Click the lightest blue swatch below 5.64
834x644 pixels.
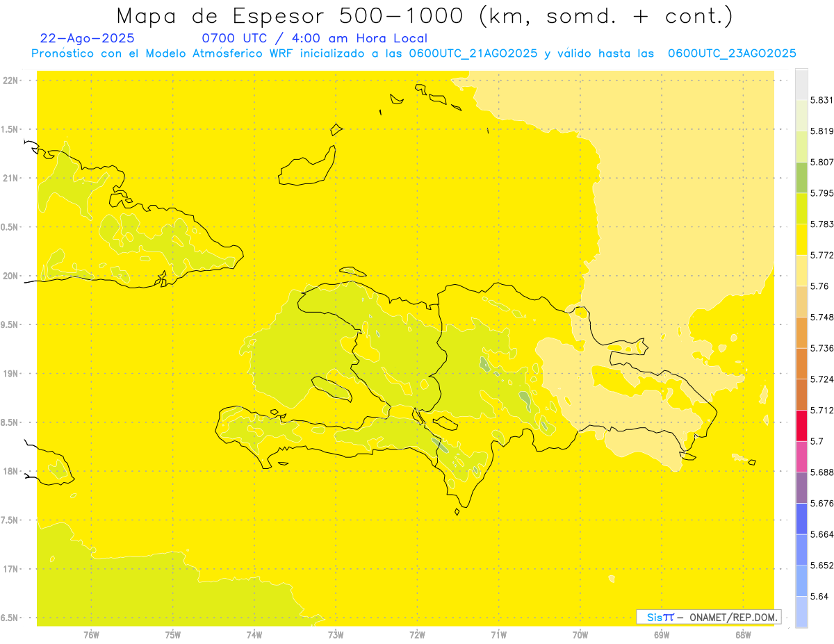pos(801,612)
